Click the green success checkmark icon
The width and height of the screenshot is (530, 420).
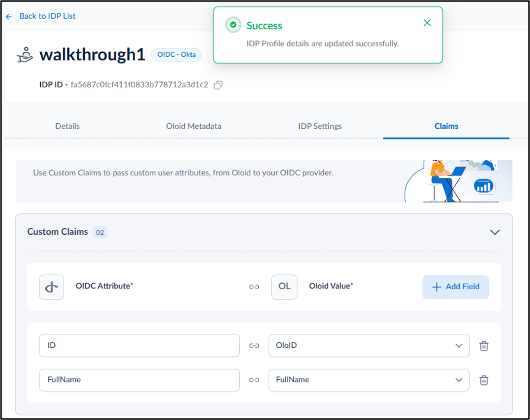pos(233,25)
